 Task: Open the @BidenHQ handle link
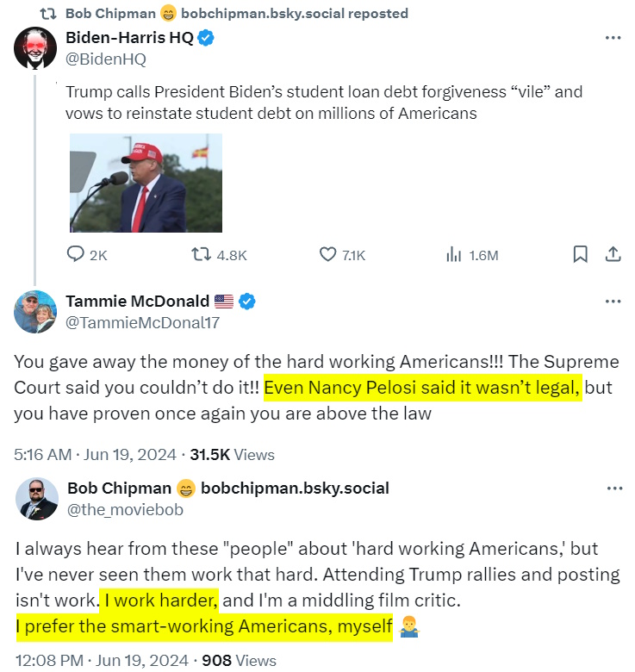click(106, 59)
